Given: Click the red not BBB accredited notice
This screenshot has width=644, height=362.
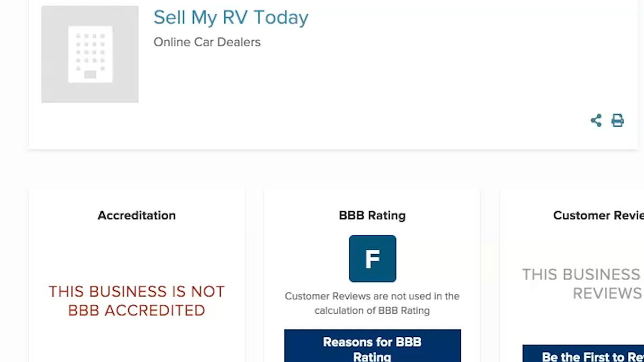Looking at the screenshot, I should tap(136, 301).
